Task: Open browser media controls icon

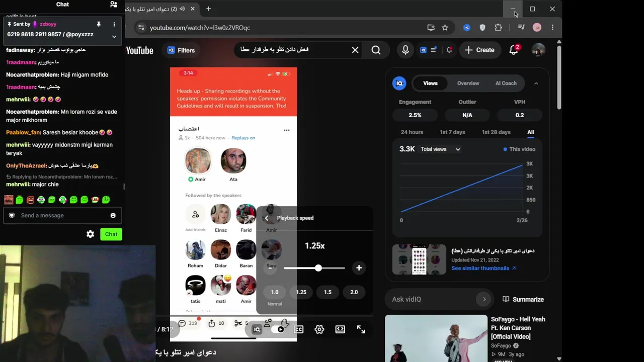Action: pyautogui.click(x=521, y=28)
